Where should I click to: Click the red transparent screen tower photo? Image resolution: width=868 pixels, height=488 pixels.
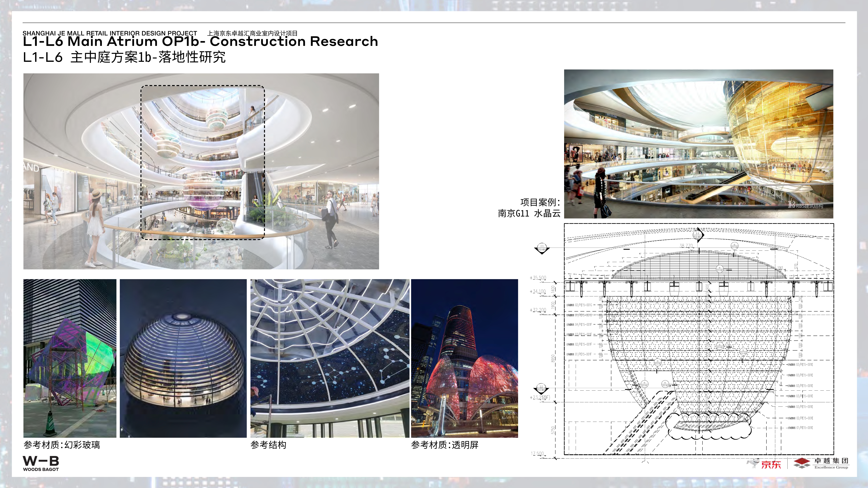(464, 358)
